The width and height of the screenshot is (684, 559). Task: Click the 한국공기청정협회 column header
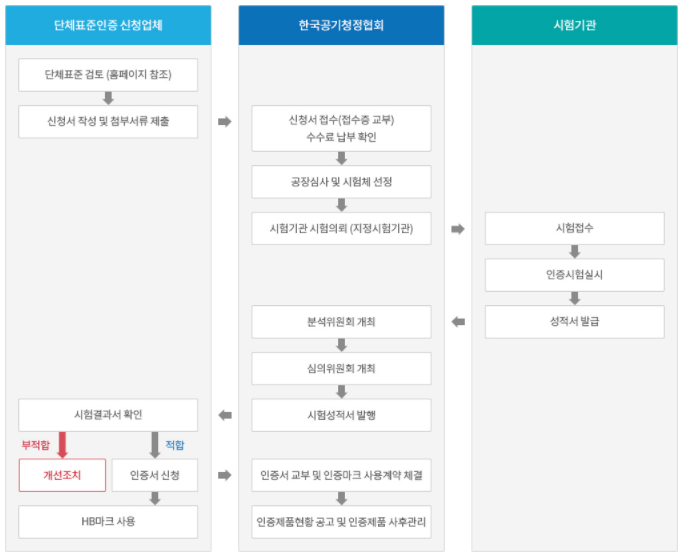pyautogui.click(x=341, y=25)
